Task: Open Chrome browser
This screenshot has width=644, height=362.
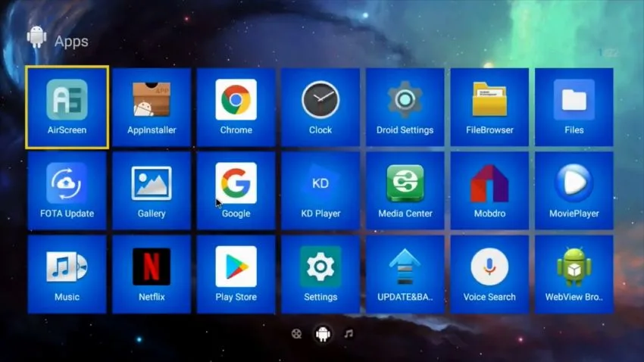Action: pos(236,107)
